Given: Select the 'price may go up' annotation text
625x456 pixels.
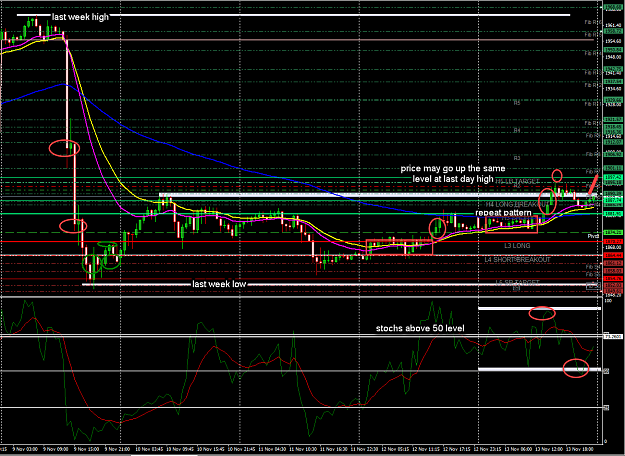Looking at the screenshot, I should 453,174.
